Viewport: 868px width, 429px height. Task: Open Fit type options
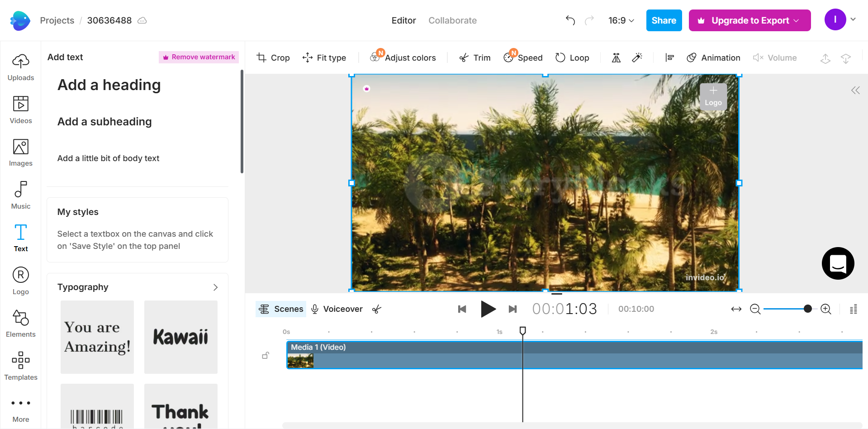click(x=324, y=57)
